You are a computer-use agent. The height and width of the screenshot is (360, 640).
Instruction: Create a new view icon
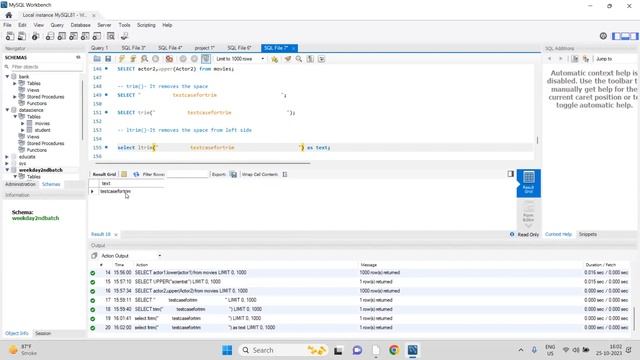click(x=73, y=36)
